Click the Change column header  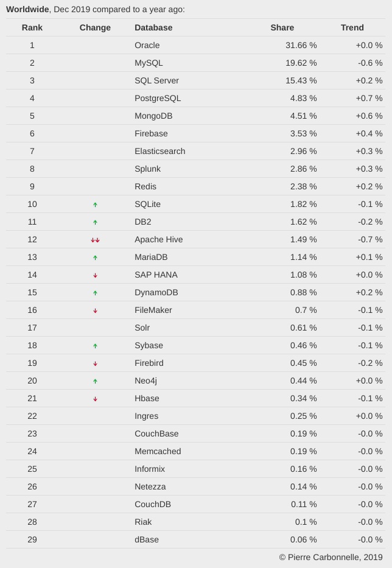pyautogui.click(x=95, y=27)
